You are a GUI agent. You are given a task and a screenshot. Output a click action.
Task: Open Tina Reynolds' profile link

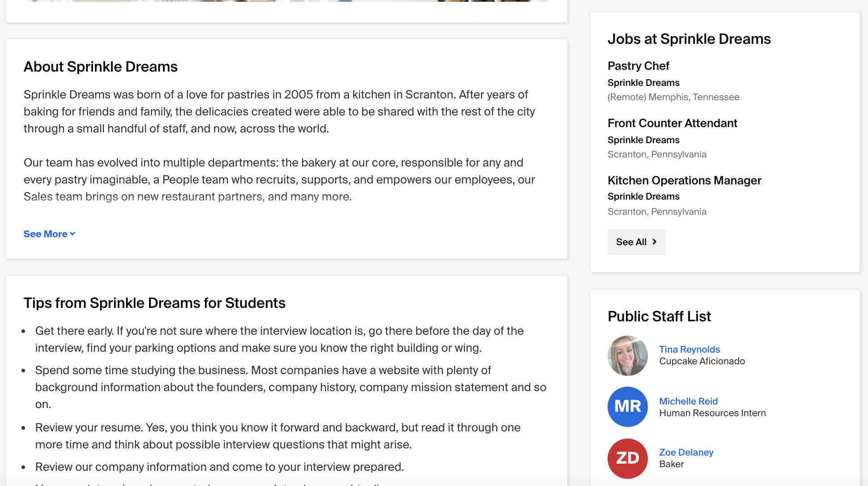[x=689, y=350]
